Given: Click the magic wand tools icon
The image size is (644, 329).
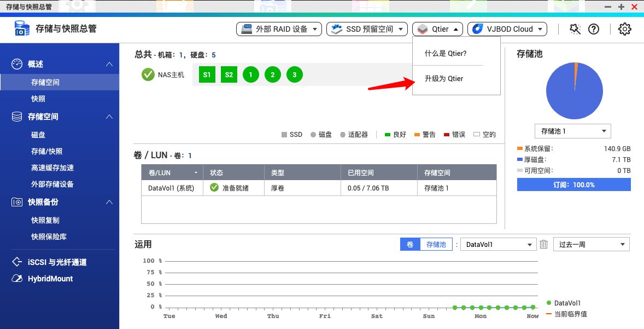Looking at the screenshot, I should pyautogui.click(x=575, y=29).
